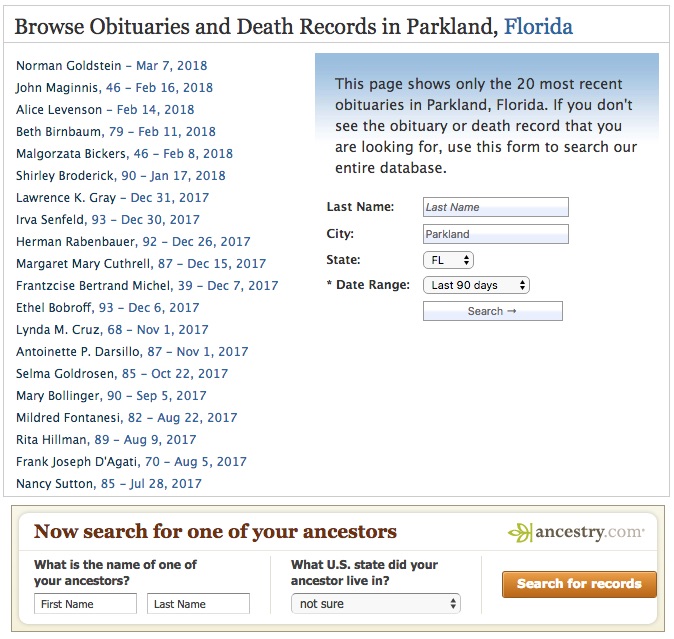Image resolution: width=674 pixels, height=639 pixels.
Task: View Lawrence K. Gray obituary record
Action: click(x=112, y=197)
